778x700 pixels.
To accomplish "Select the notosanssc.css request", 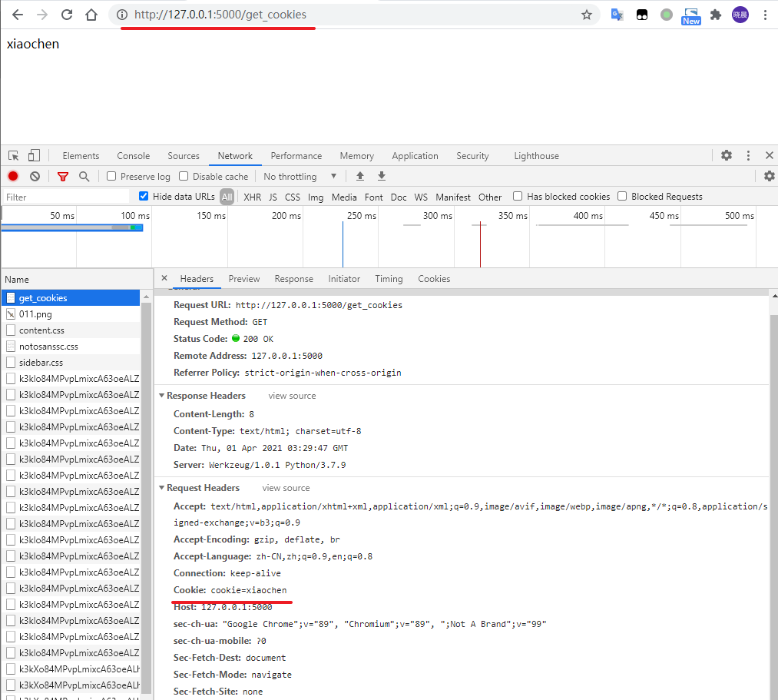I will [71, 347].
